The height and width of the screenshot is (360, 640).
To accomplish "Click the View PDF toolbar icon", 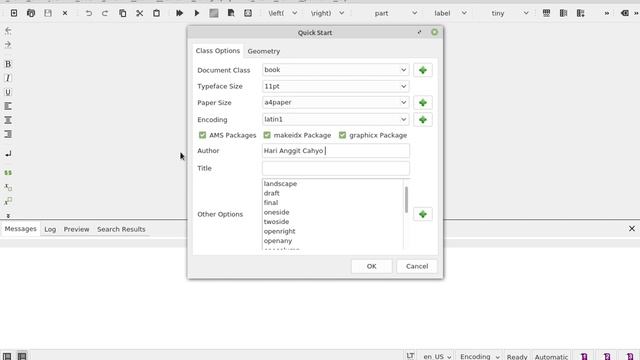I will pyautogui.click(x=231, y=13).
